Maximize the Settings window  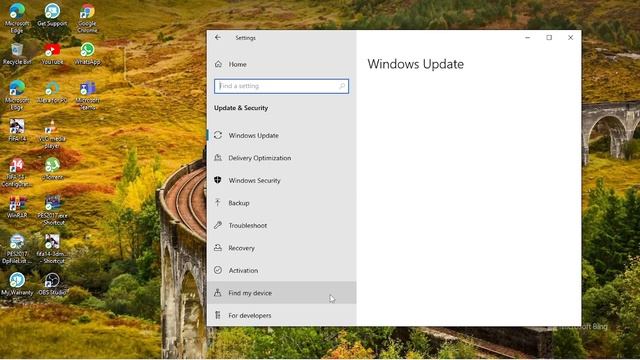click(x=549, y=38)
